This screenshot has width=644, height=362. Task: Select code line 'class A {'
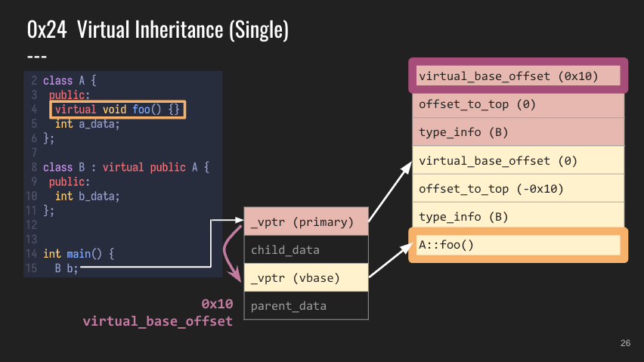70,80
